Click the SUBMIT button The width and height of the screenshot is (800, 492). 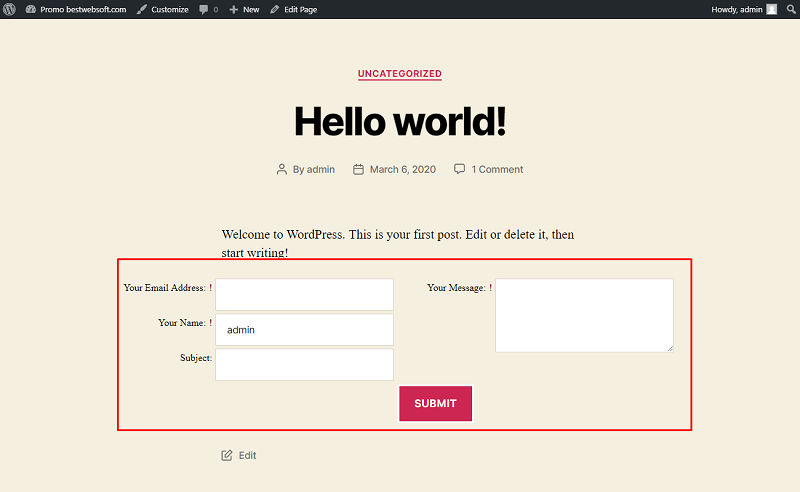coord(436,404)
